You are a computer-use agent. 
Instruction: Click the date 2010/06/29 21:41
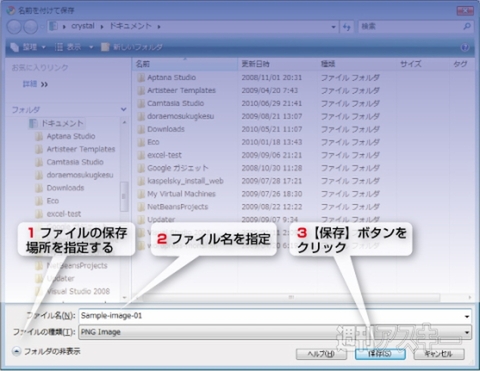coord(272,103)
